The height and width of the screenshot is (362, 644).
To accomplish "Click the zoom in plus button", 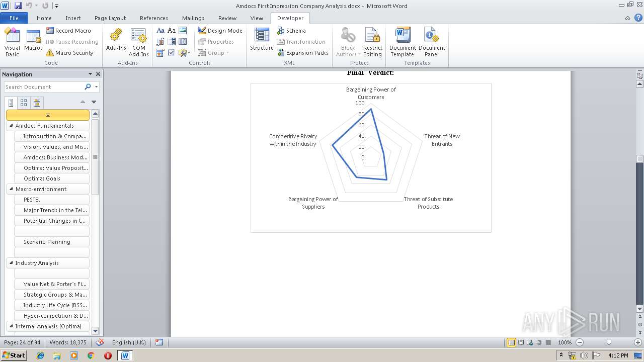I will click(x=637, y=342).
